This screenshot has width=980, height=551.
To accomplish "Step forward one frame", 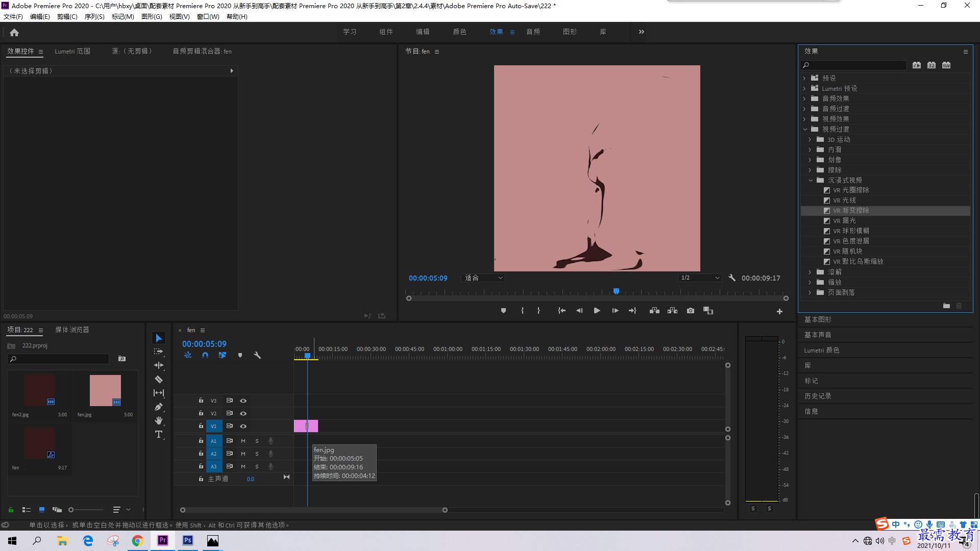I will [x=615, y=311].
